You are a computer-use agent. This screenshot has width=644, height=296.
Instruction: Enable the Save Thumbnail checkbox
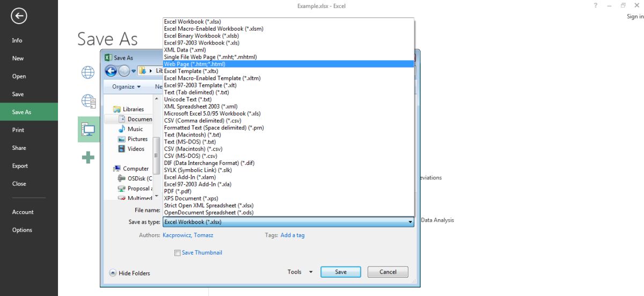177,253
